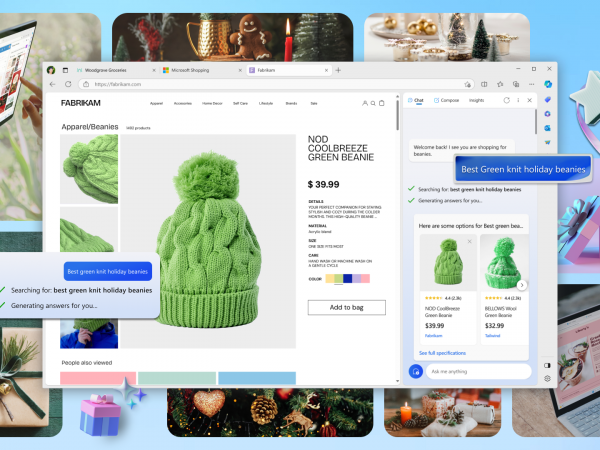Choose the navy blue color swatch
This screenshot has width=600, height=450.
(347, 279)
